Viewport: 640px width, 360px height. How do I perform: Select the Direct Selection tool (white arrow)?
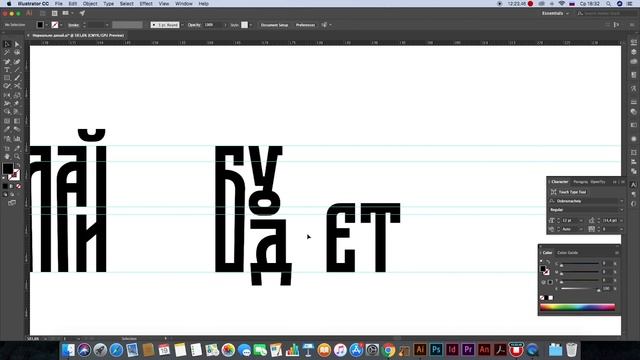pos(17,44)
